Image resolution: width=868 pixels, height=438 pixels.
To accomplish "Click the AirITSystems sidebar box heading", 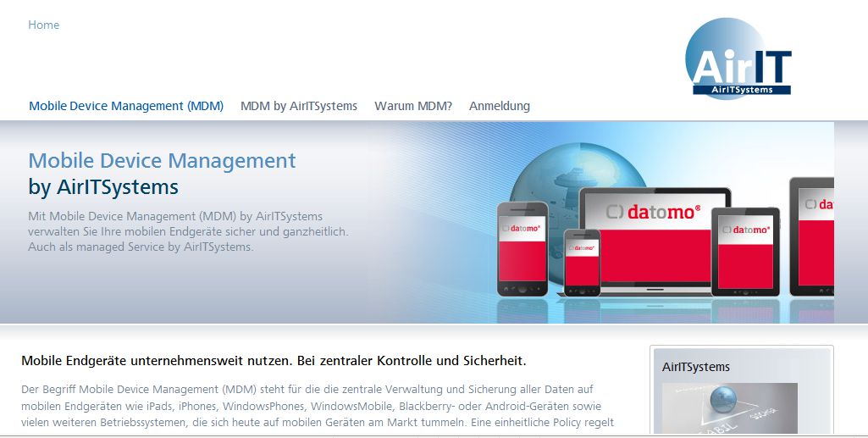I will coord(696,367).
